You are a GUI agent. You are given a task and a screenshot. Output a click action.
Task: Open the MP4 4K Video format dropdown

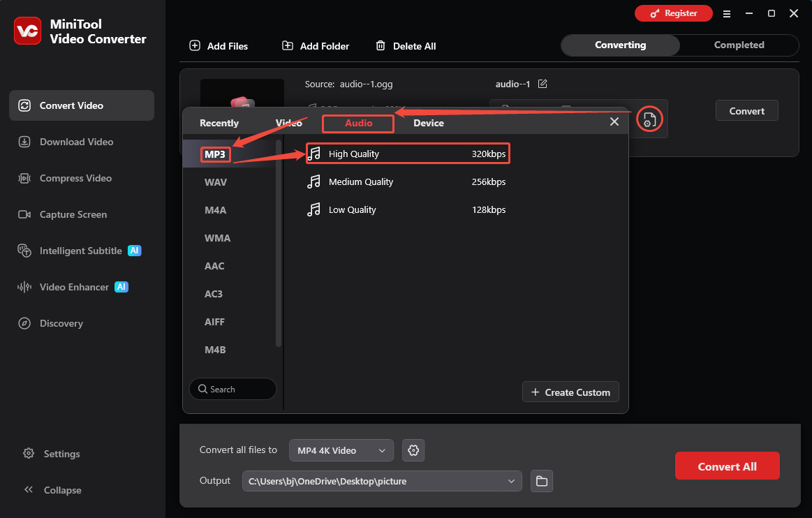pyautogui.click(x=341, y=450)
